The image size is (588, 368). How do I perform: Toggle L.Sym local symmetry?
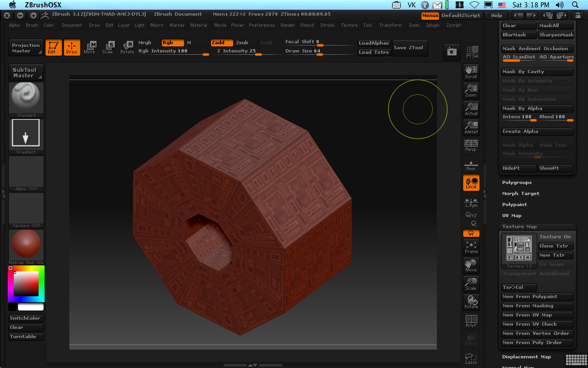pos(471,202)
